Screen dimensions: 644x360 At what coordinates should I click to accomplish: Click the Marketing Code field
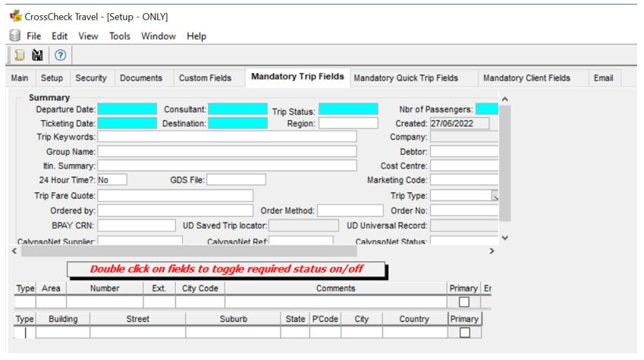point(464,180)
